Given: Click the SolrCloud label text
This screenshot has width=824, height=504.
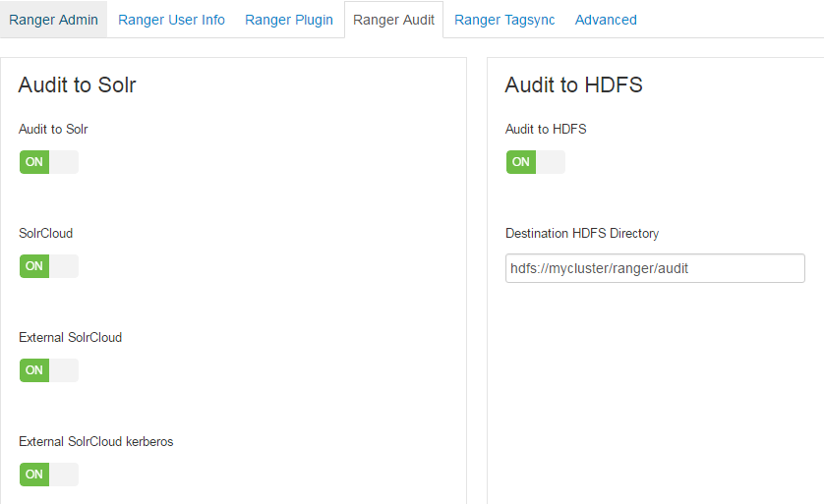Looking at the screenshot, I should (45, 234).
